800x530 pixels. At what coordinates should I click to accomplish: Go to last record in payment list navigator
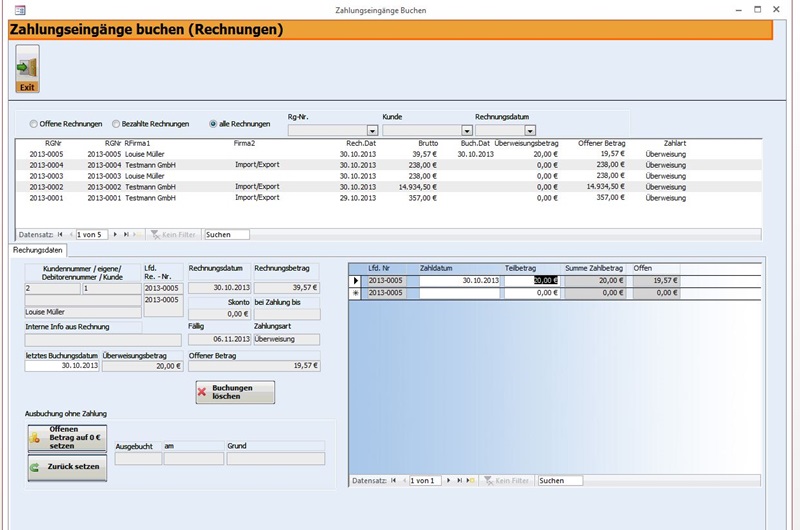click(x=459, y=481)
